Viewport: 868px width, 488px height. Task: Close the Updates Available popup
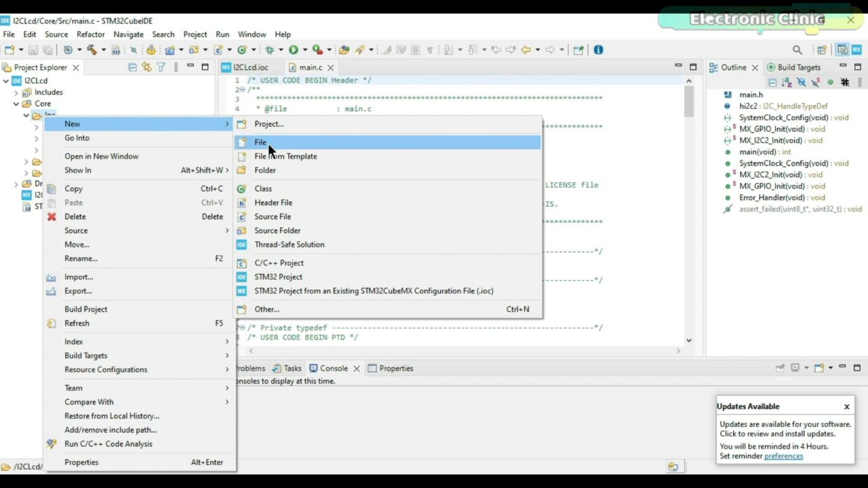846,407
